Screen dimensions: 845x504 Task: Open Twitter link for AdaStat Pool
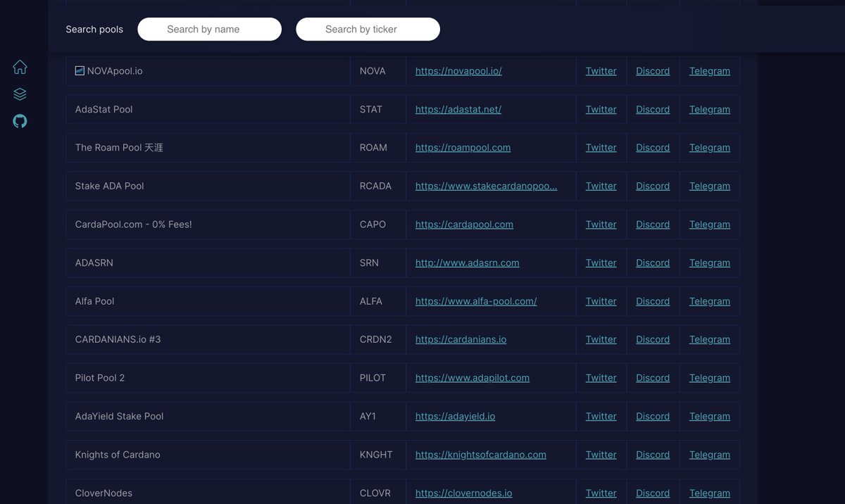pos(601,109)
